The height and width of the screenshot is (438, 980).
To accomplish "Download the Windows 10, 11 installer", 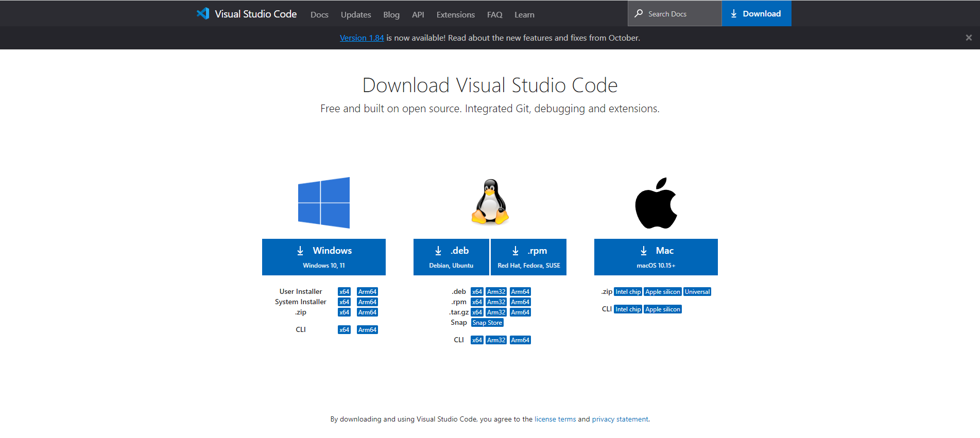I will [x=324, y=257].
